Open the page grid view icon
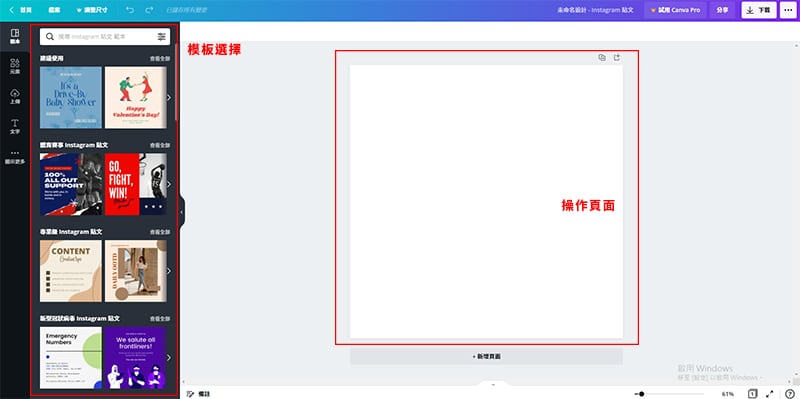800x399 pixels. 753,394
